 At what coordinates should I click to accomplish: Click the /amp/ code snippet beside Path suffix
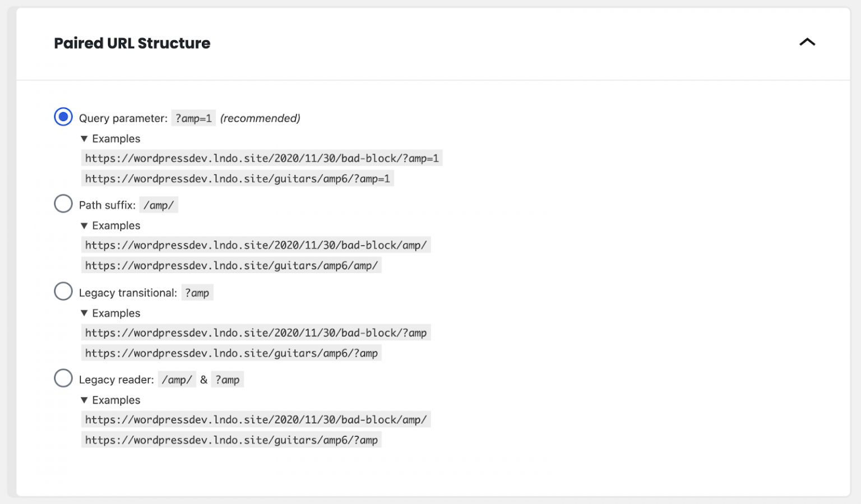(x=159, y=205)
